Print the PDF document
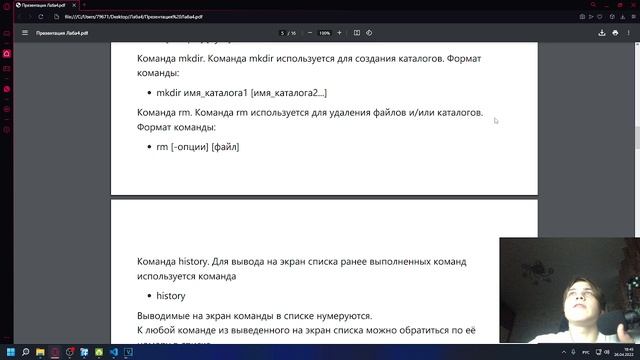This screenshot has height=360, width=640. coord(615,33)
